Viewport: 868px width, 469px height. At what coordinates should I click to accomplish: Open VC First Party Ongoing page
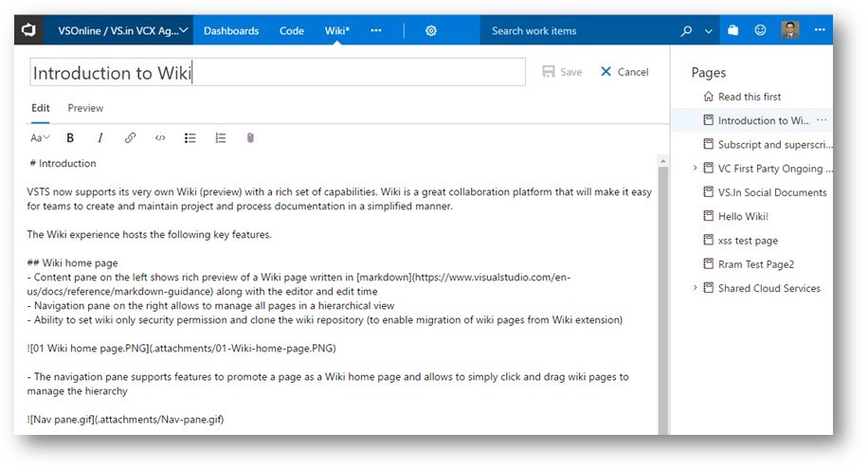(x=774, y=169)
